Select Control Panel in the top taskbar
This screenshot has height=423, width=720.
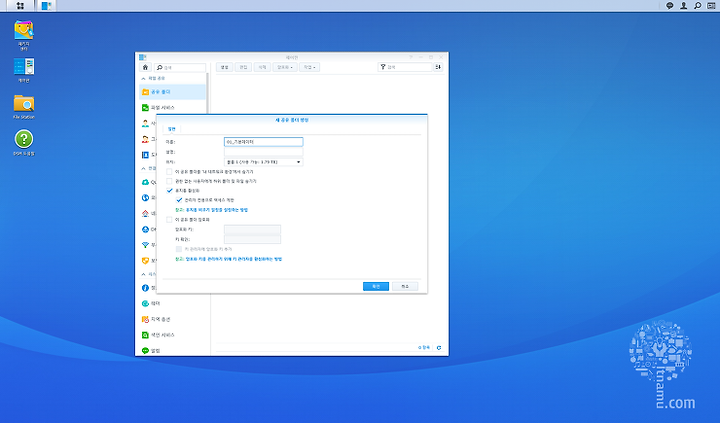(46, 6)
